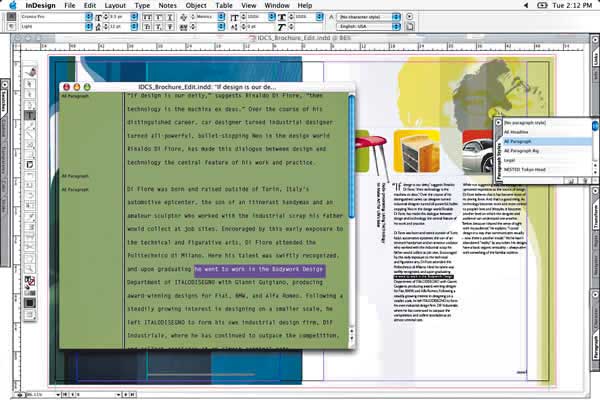Select the Pen tool
Image resolution: width=600 pixels, height=400 pixels.
point(30,104)
